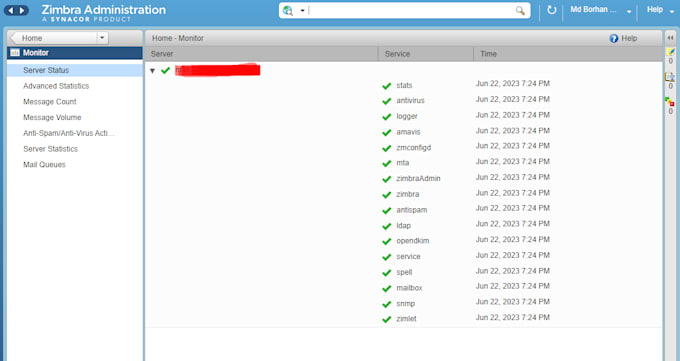This screenshot has height=361, width=680.
Task: Click the Zimbra Administration logo
Action: pos(104,13)
